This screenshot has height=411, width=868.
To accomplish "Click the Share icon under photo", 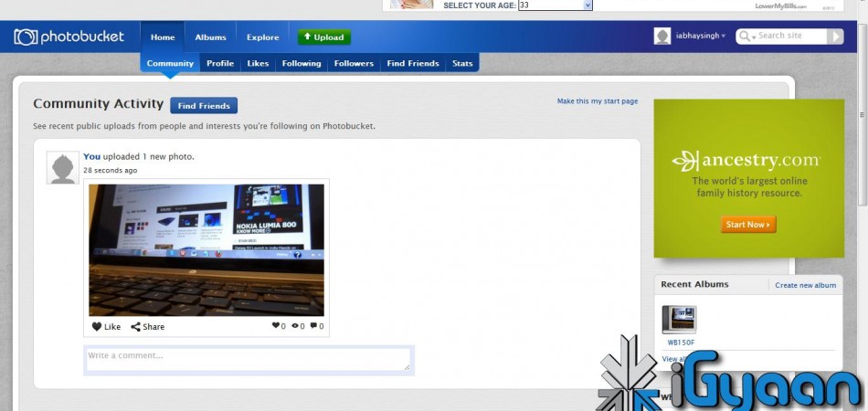I will click(x=136, y=327).
